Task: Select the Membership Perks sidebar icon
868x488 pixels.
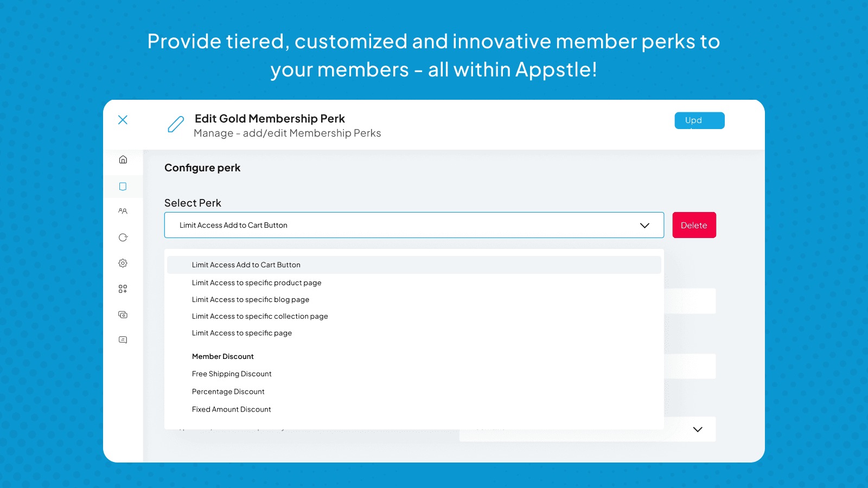Action: pos(123,186)
